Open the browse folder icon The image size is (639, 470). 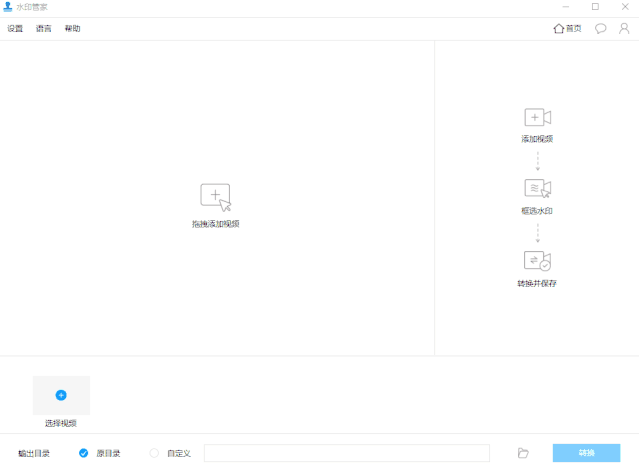pyautogui.click(x=523, y=453)
